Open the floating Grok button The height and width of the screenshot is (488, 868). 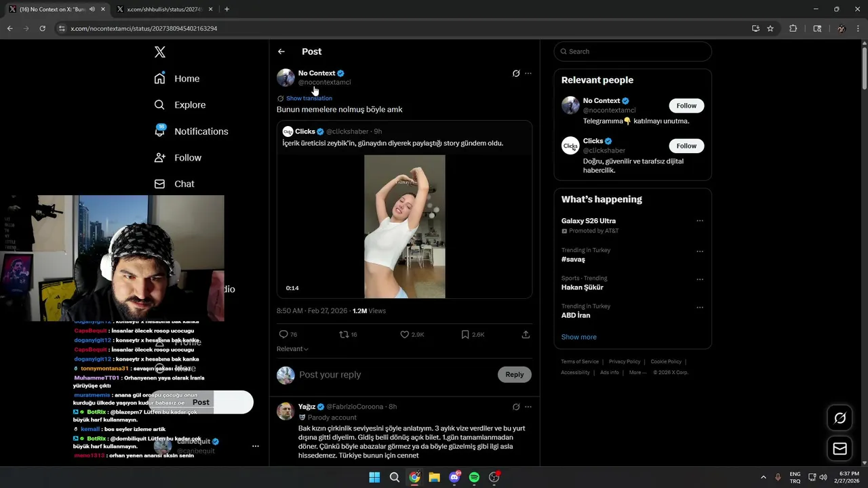pyautogui.click(x=840, y=418)
